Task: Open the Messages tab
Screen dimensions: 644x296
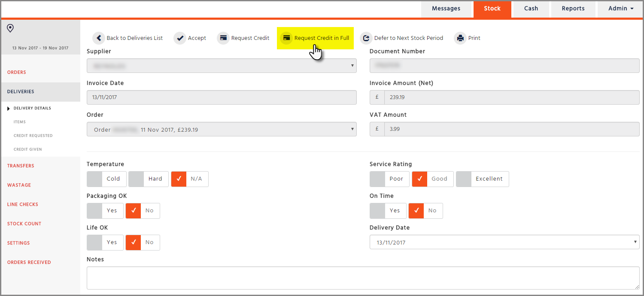Action: tap(446, 9)
